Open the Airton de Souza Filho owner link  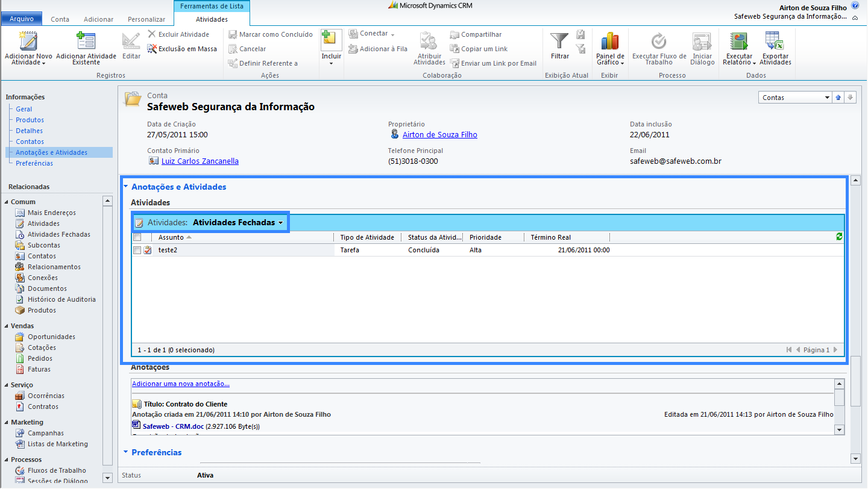click(x=439, y=135)
